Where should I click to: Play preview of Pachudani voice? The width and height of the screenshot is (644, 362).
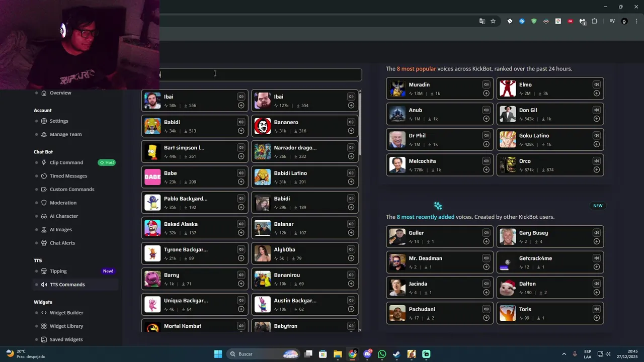click(x=486, y=309)
